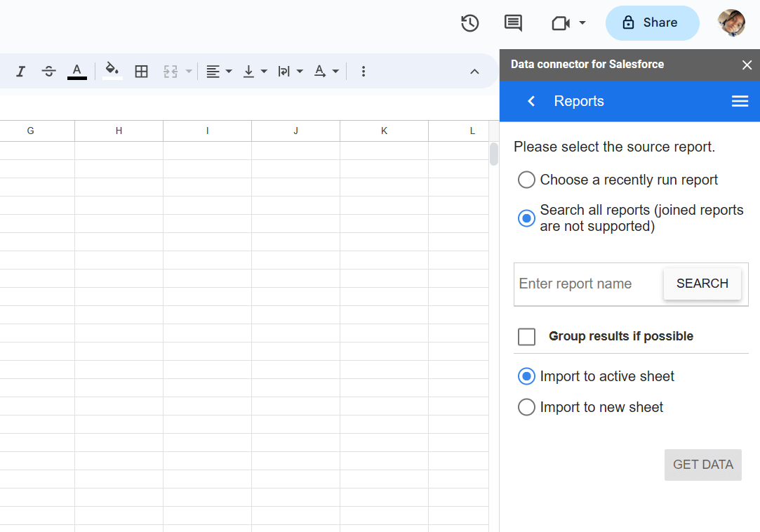Open the borders tool
Viewport: 760px width, 532px height.
[x=141, y=72]
